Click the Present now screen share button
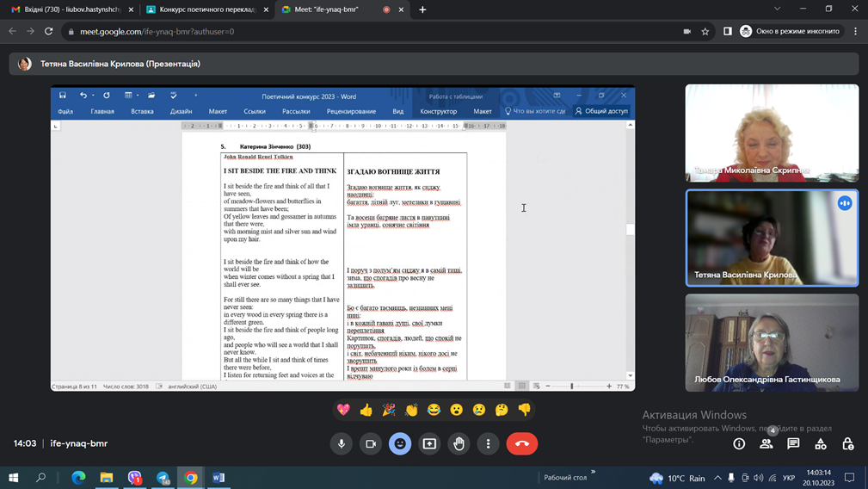The image size is (868, 489). pyautogui.click(x=429, y=443)
